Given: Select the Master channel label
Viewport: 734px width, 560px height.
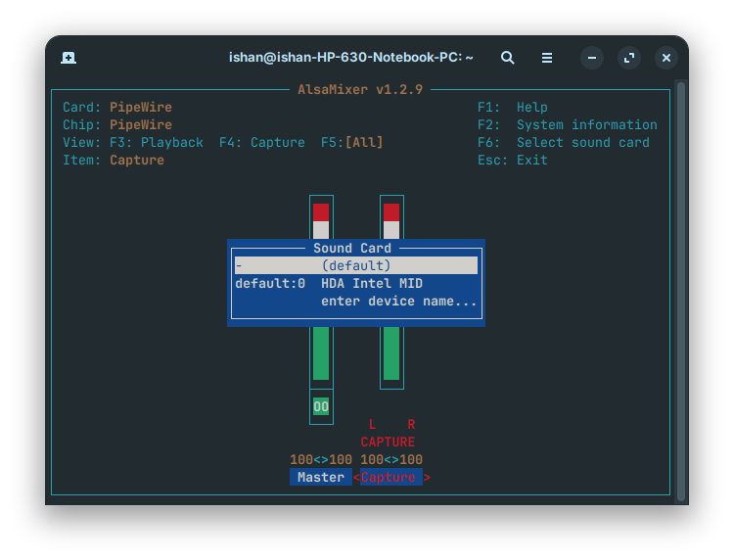Looking at the screenshot, I should pyautogui.click(x=321, y=478).
